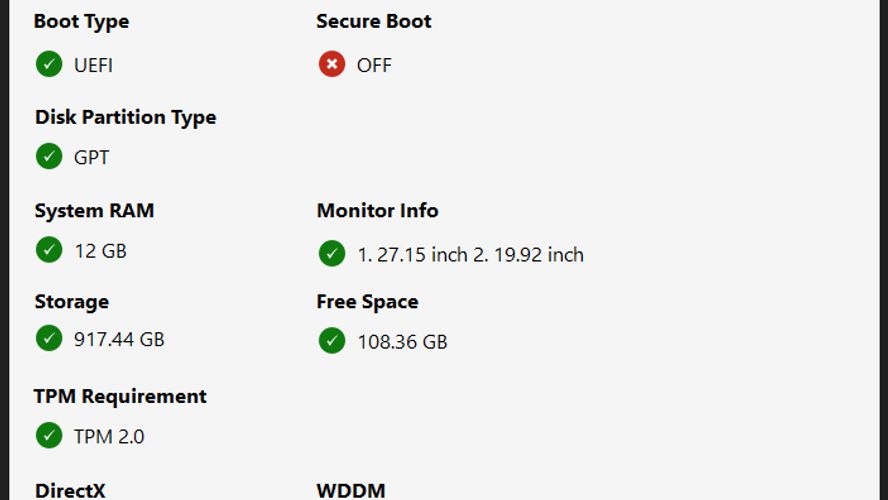Screen dimensions: 888x500
Task: Click the TPM Requirement heading
Action: click(120, 396)
